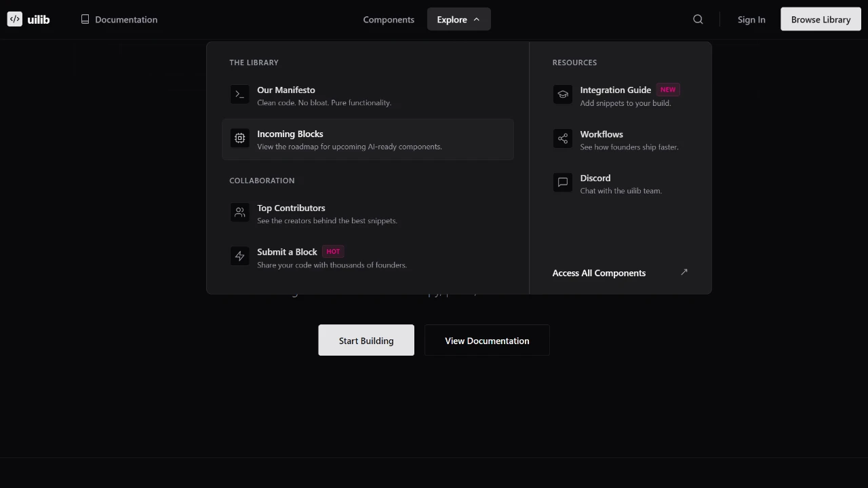Click the Documentation book icon
The width and height of the screenshot is (868, 488).
(x=85, y=19)
